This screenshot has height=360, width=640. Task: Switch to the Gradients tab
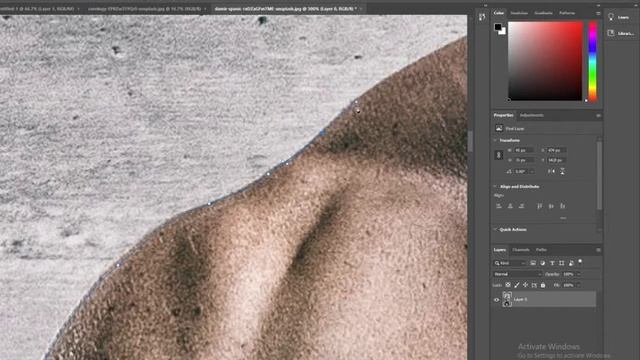[x=543, y=13]
